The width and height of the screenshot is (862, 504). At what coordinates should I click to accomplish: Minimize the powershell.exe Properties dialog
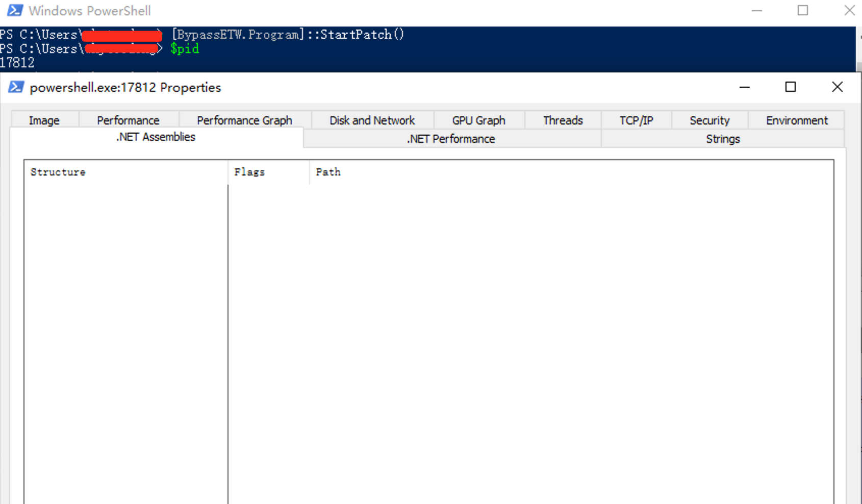point(745,87)
